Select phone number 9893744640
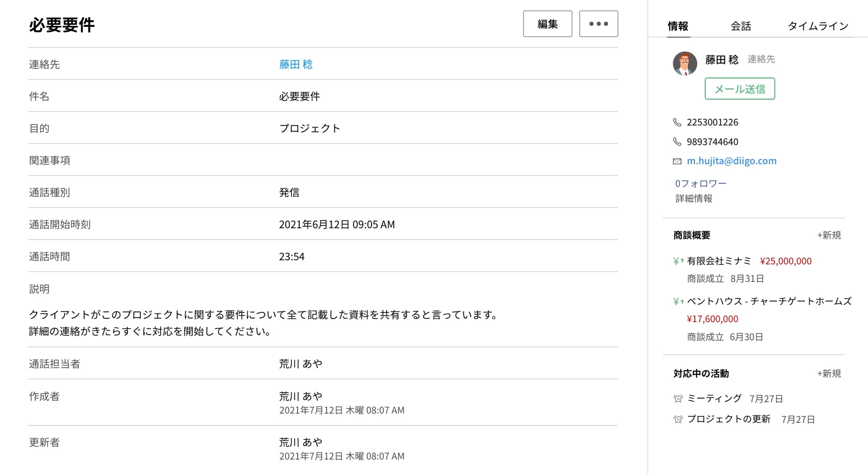This screenshot has height=474, width=868. tap(712, 141)
